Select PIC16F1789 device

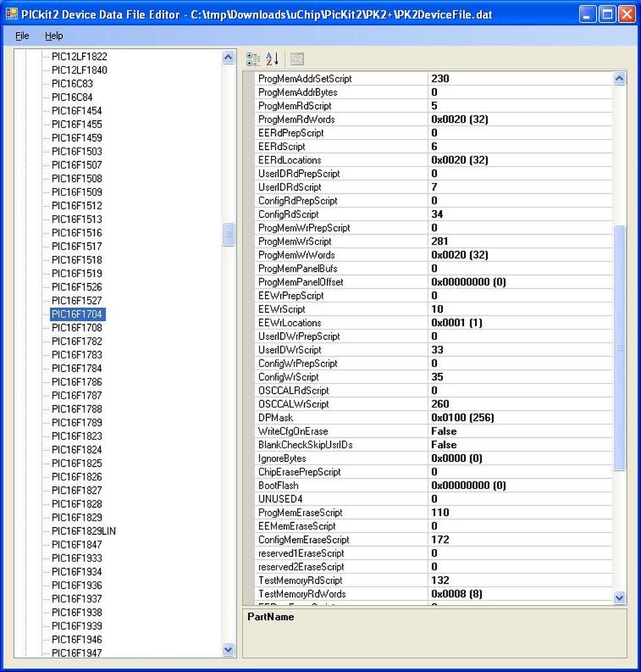click(x=77, y=423)
